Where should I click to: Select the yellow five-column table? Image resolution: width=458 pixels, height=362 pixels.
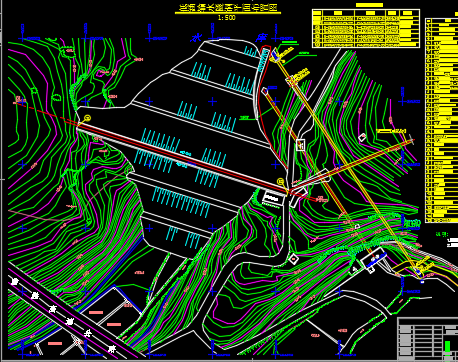click(366, 28)
